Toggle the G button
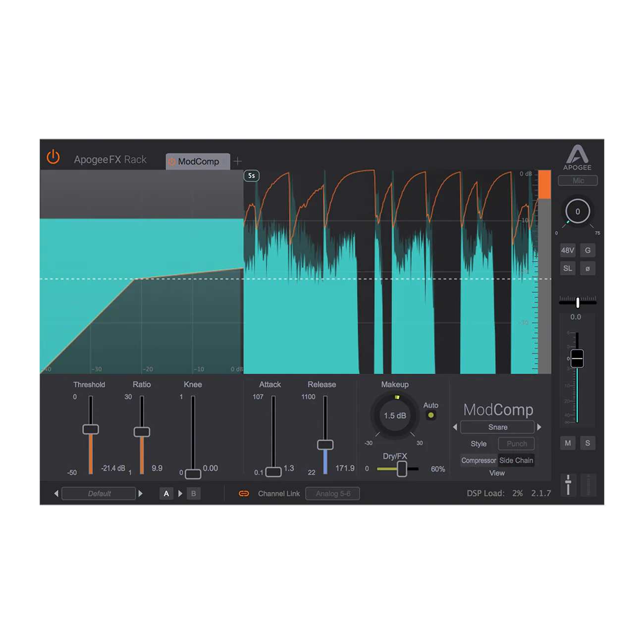Screen dimensions: 644x644 click(x=588, y=250)
